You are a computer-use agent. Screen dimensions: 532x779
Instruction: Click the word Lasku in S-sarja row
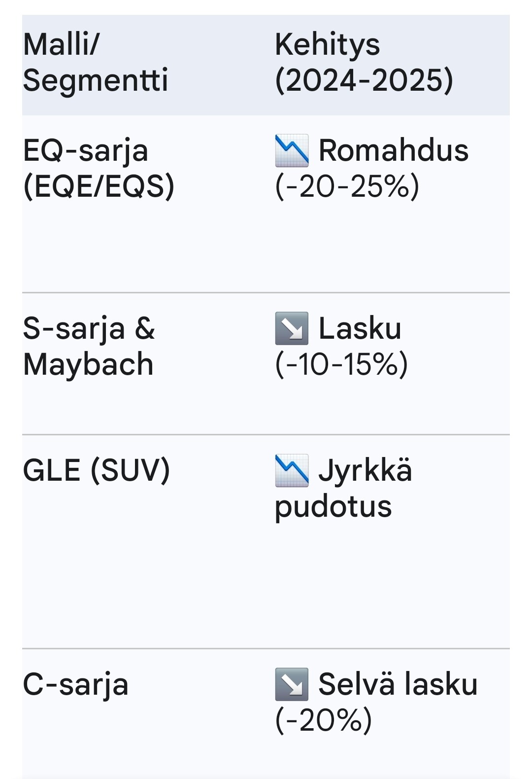click(360, 328)
